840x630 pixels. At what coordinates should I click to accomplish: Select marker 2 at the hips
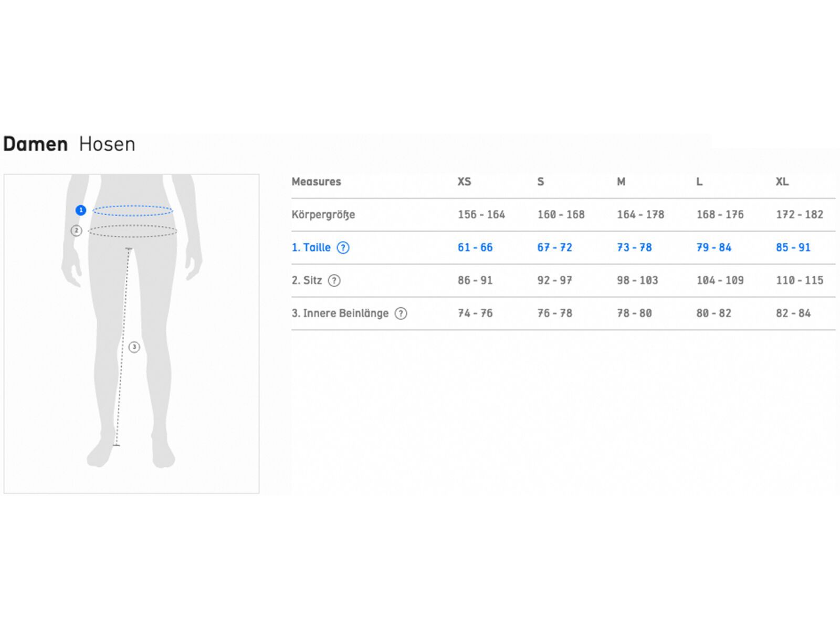(77, 230)
